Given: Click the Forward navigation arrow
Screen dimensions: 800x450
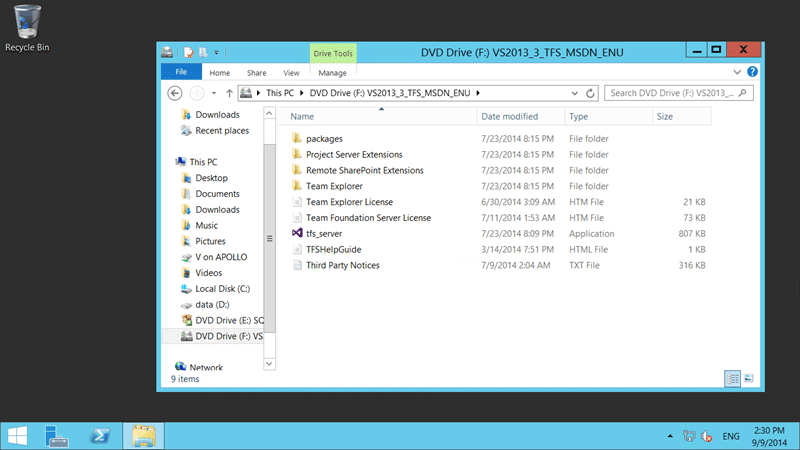Looking at the screenshot, I should click(197, 93).
